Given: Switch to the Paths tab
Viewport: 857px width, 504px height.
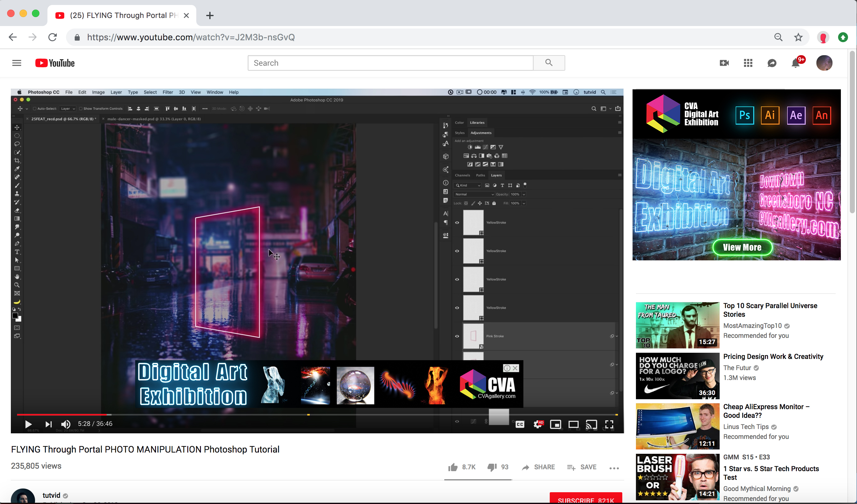Looking at the screenshot, I should click(480, 175).
